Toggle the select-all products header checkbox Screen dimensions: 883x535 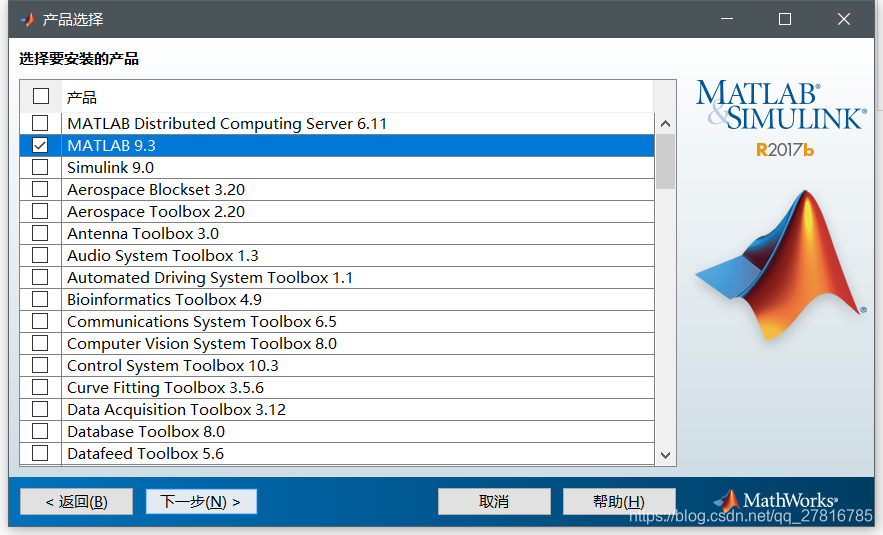(x=41, y=97)
